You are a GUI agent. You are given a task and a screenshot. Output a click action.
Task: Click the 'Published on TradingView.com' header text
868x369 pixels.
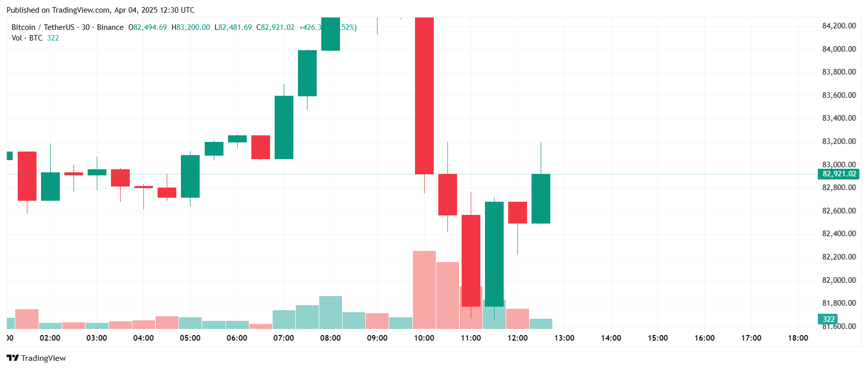coord(100,10)
